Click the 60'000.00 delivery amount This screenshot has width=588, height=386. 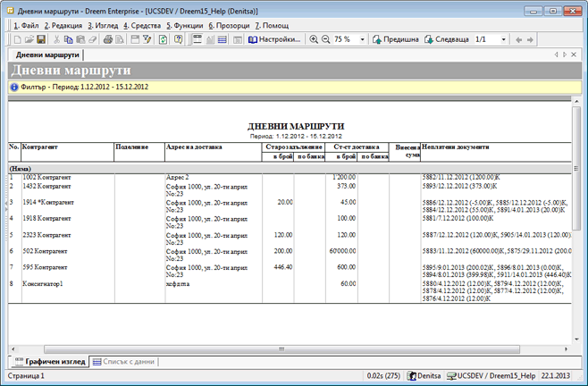tap(342, 251)
